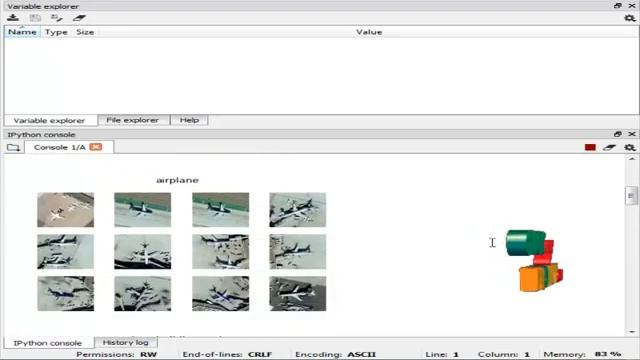The height and width of the screenshot is (360, 640).
Task: Click the fourth airplane thumbnail in row one
Action: 298,210
